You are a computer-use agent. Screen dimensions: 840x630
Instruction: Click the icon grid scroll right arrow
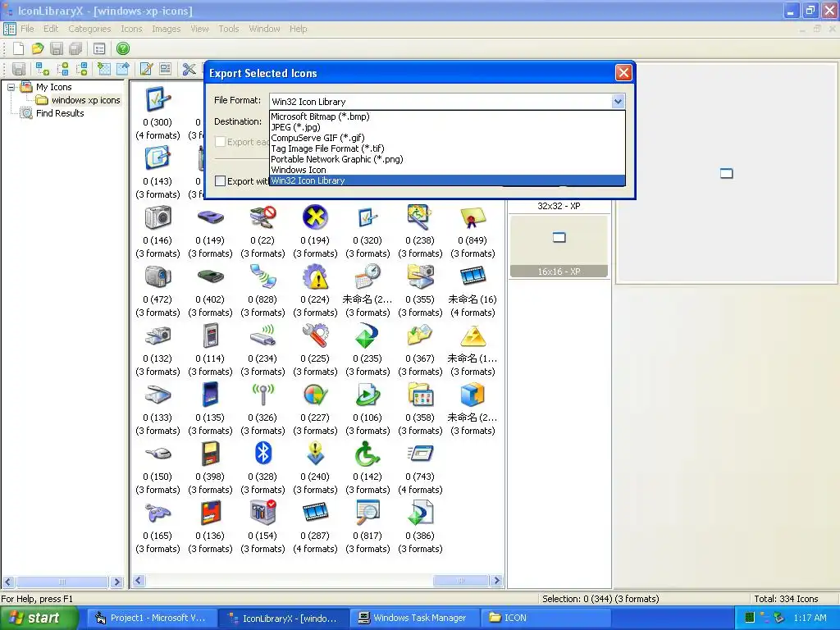tap(496, 581)
